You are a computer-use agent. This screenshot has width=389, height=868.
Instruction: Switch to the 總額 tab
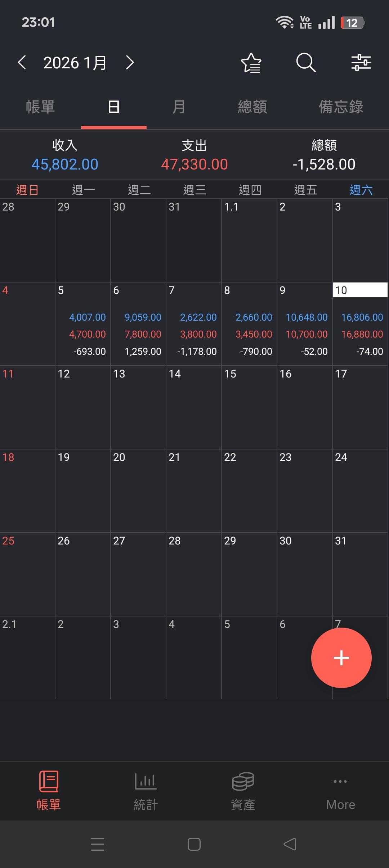coord(252,107)
